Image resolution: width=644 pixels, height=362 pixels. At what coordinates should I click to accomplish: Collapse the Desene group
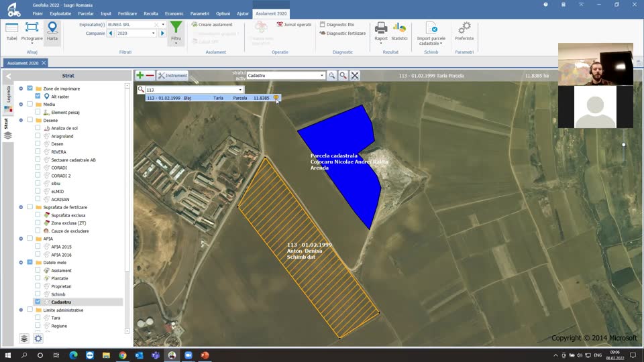(21, 120)
